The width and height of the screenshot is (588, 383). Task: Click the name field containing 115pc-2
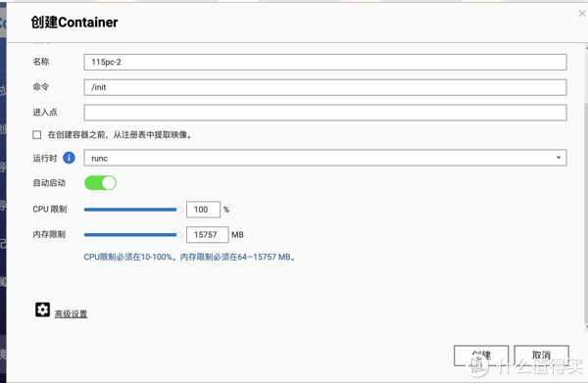(325, 63)
